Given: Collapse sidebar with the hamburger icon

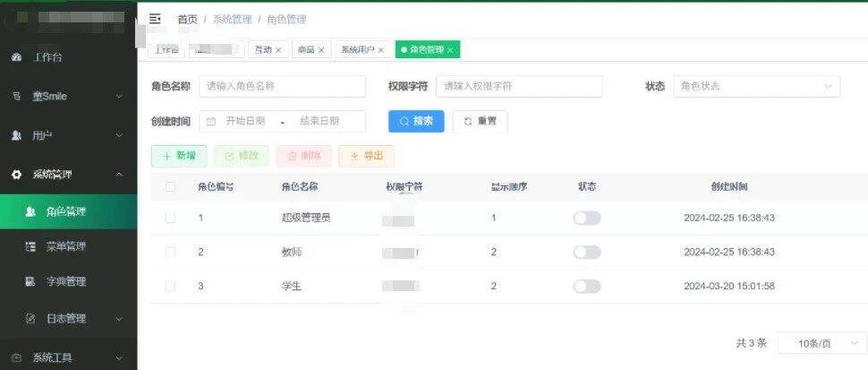Looking at the screenshot, I should (155, 19).
